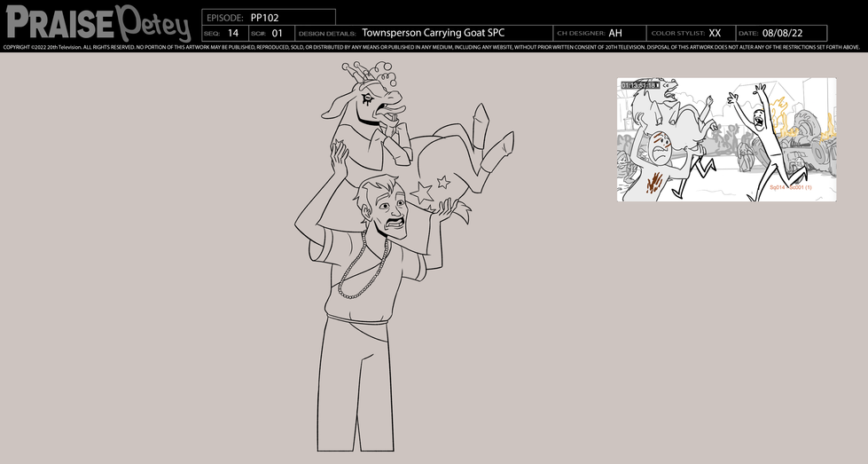Click the timecode overlay in storyboard thumbnail

640,85
